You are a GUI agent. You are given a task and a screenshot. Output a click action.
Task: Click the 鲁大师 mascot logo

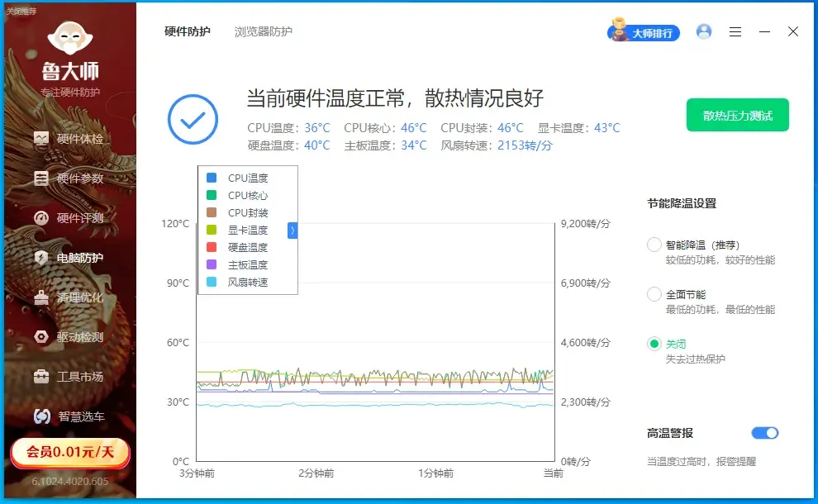[70, 38]
